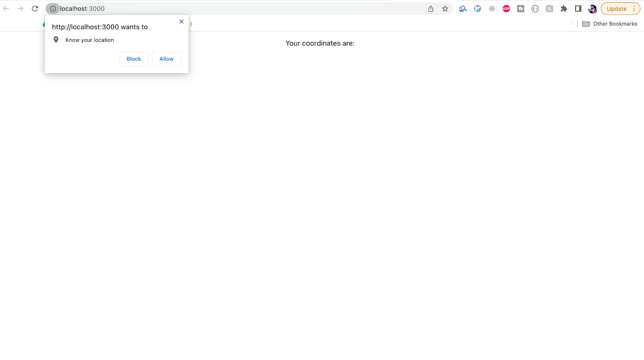Open the Adblock Plus extension
Viewport: 644px width, 360px height.
[506, 8]
